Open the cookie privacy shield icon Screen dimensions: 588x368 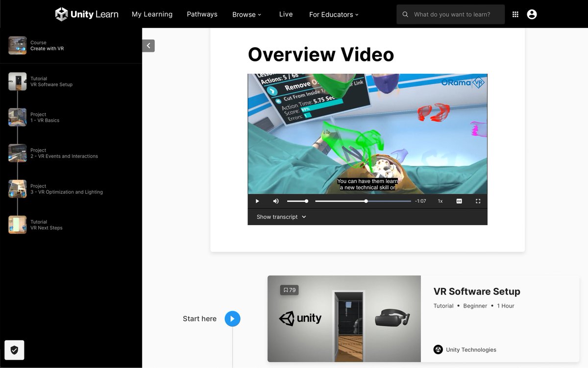[x=14, y=350]
